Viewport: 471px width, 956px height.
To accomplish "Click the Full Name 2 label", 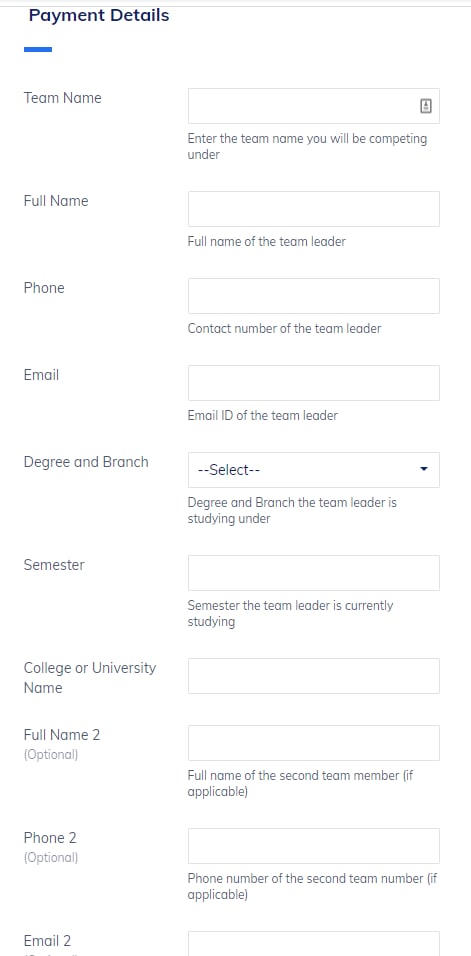I will pos(62,735).
